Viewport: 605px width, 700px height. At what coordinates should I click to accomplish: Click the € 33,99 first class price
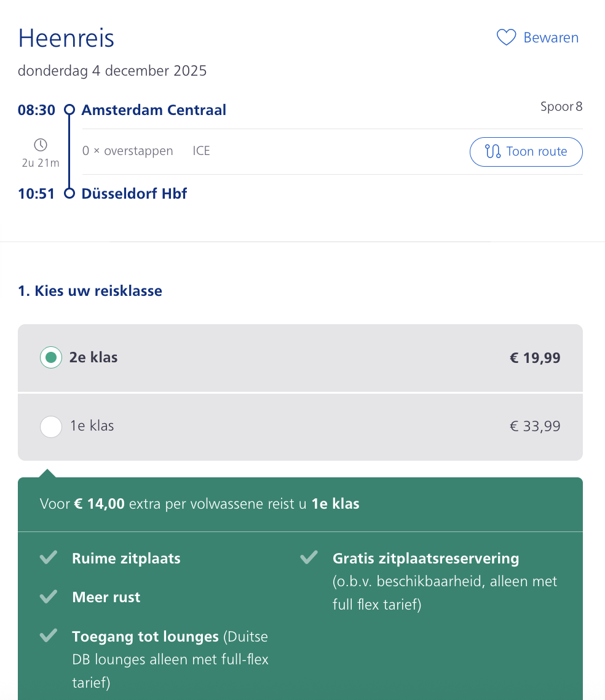pyautogui.click(x=535, y=426)
